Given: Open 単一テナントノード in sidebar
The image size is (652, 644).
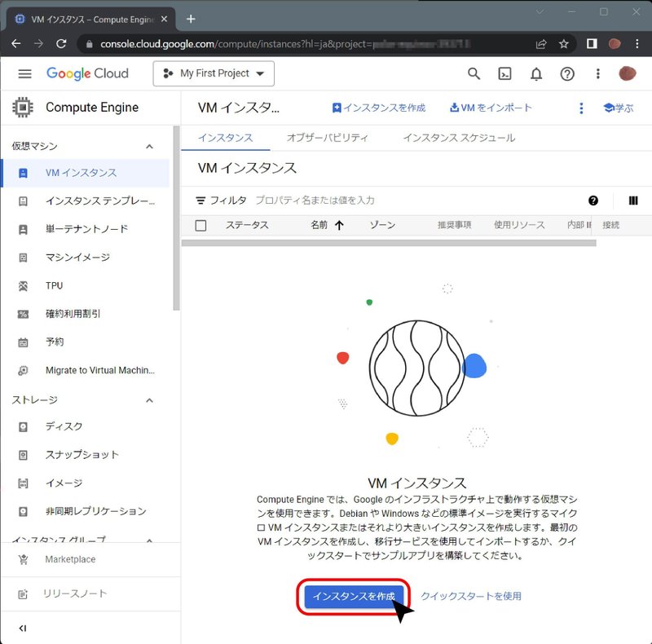Looking at the screenshot, I should pos(86,229).
